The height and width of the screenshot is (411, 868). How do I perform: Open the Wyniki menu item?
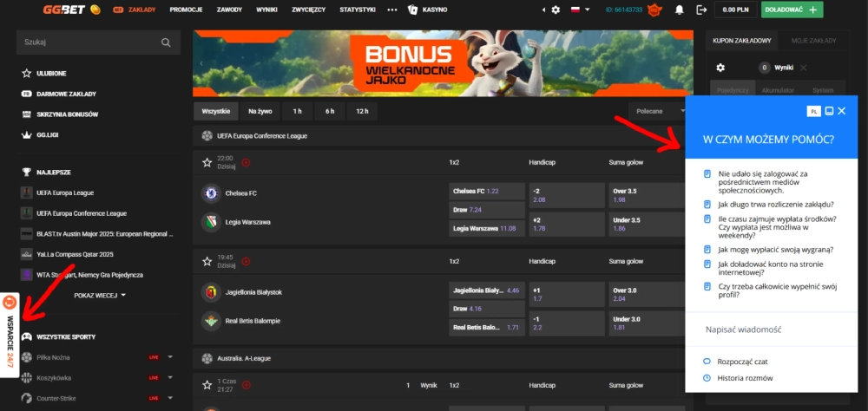(x=266, y=10)
